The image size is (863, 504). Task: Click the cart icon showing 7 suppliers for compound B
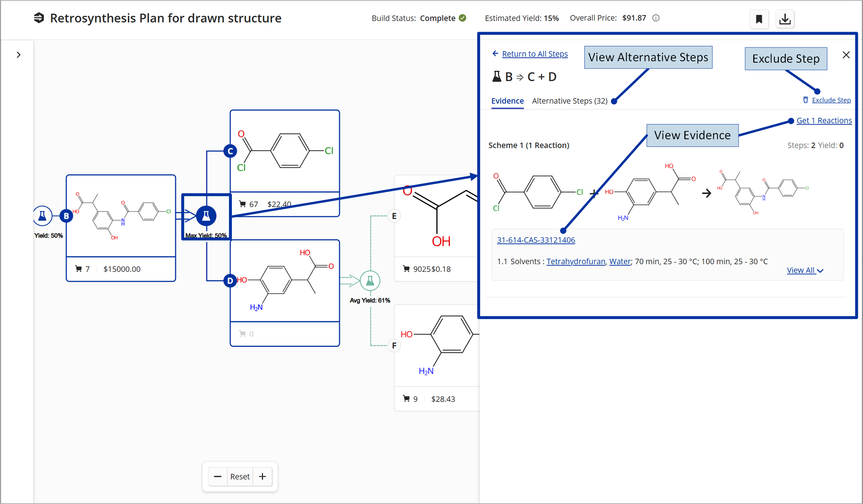point(78,269)
